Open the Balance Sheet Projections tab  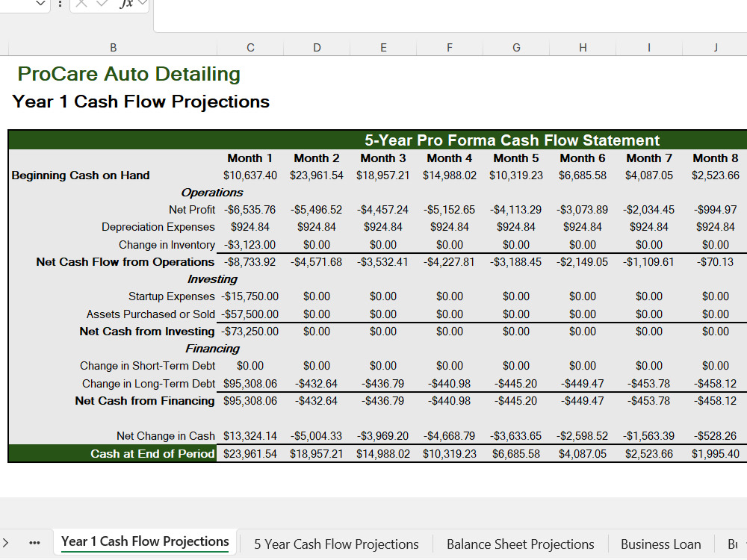click(520, 544)
